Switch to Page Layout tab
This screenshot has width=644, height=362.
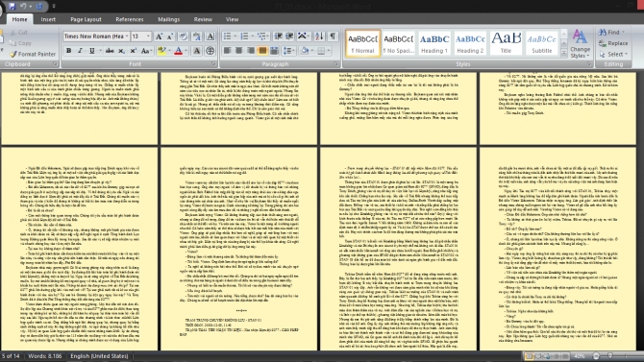[x=86, y=19]
